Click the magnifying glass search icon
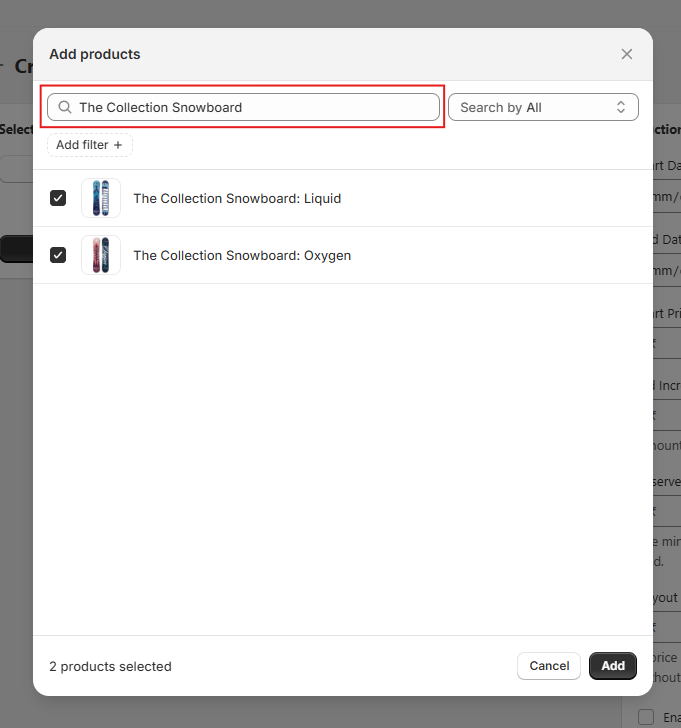The width and height of the screenshot is (681, 728). 65,107
